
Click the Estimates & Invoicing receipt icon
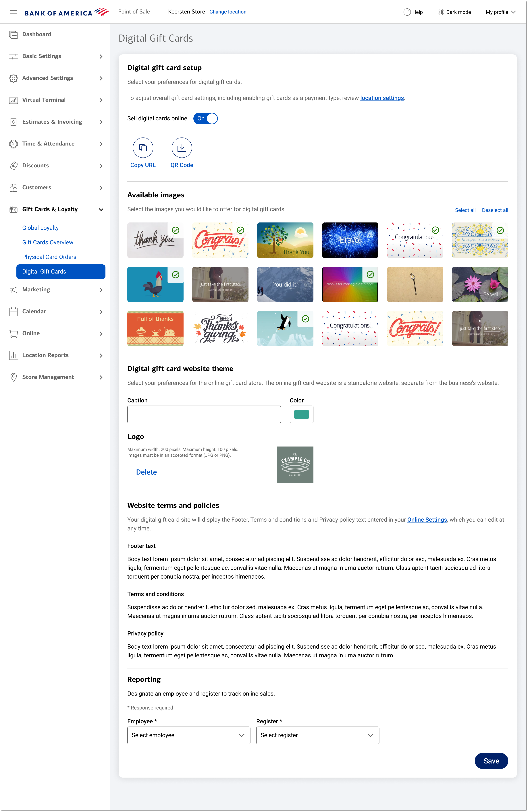tap(13, 122)
